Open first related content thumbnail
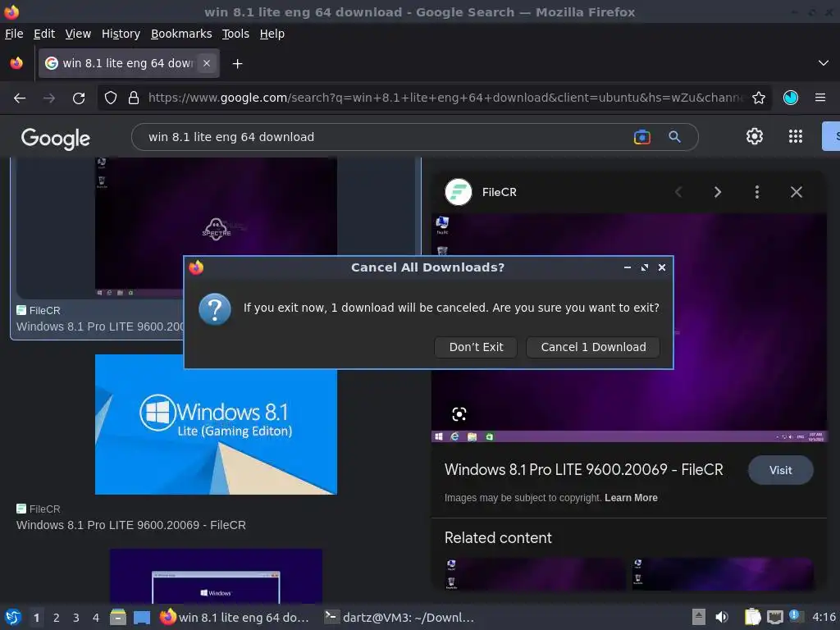The image size is (840, 630). 535,573
